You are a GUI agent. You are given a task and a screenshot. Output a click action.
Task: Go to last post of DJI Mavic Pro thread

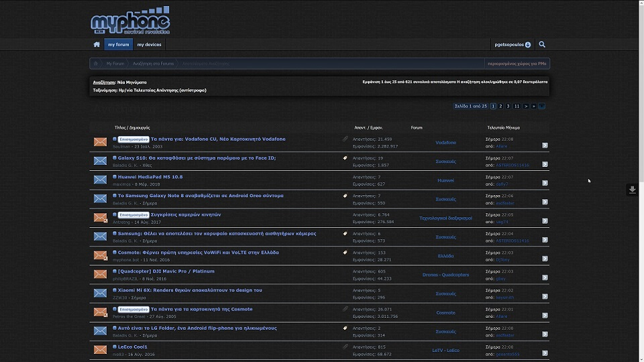pyautogui.click(x=545, y=278)
